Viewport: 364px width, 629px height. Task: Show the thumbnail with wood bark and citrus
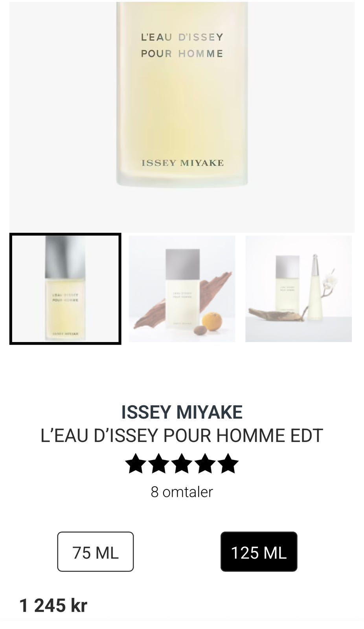coord(182,289)
